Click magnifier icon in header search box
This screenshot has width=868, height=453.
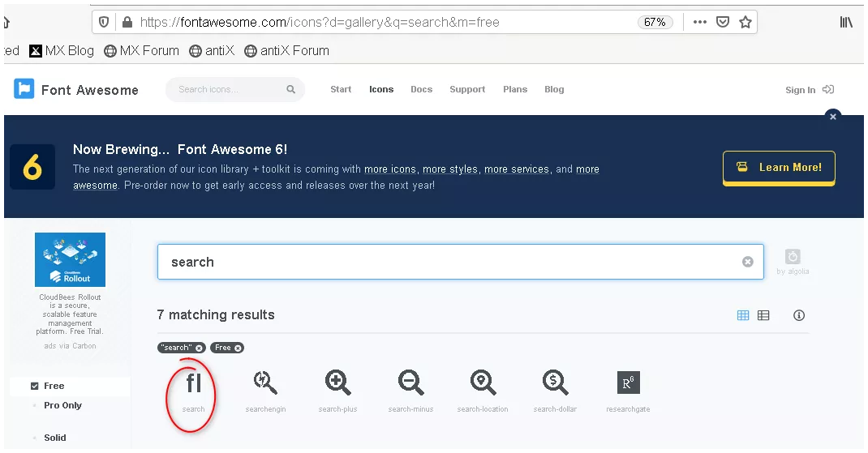(x=290, y=89)
